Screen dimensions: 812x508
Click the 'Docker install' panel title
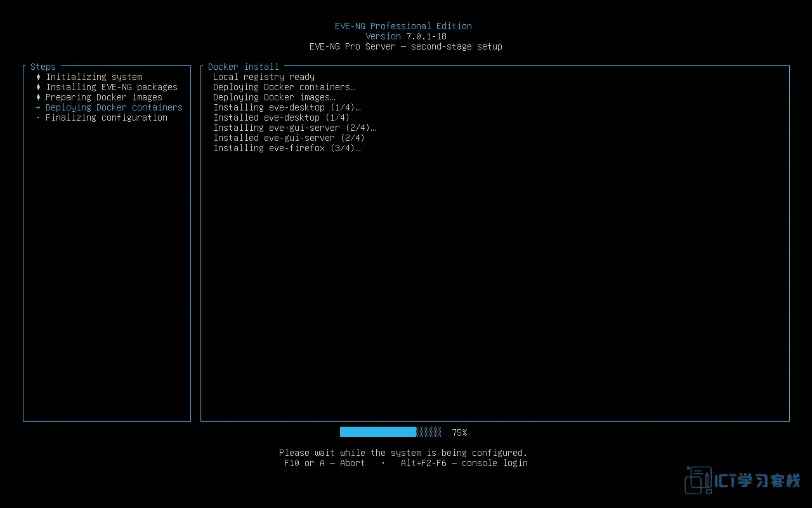coord(244,67)
